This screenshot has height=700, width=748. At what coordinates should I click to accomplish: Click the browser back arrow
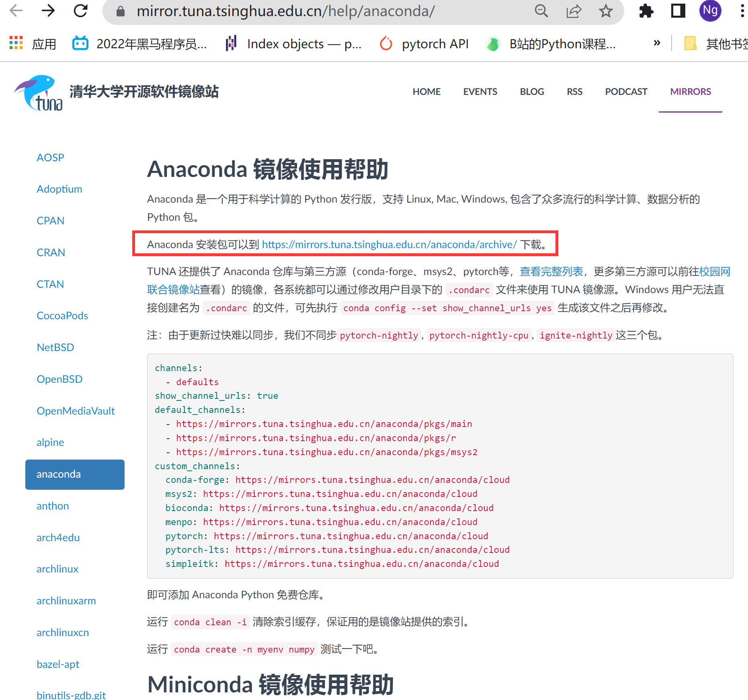(16, 11)
